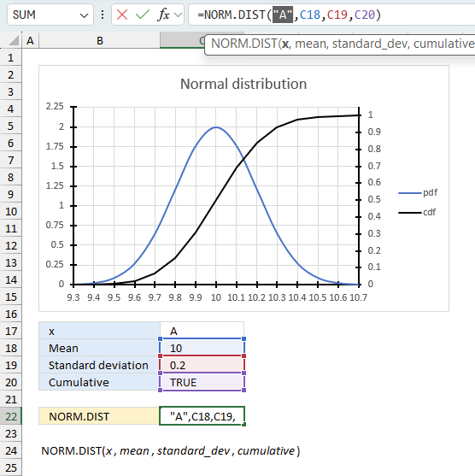Viewport: 475px width, 476px height.
Task: Select cell C19 with value 0.2
Action: coord(202,365)
